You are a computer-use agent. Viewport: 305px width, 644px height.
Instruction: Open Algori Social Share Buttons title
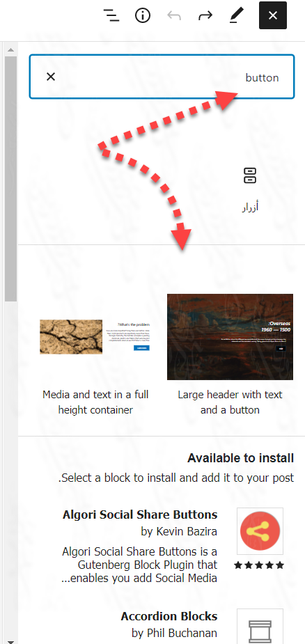[x=140, y=515]
